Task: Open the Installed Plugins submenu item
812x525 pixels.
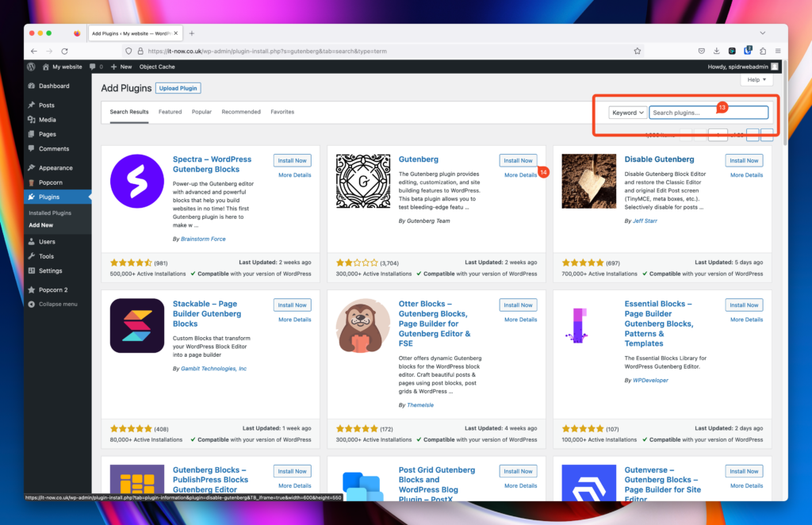Action: tap(50, 213)
